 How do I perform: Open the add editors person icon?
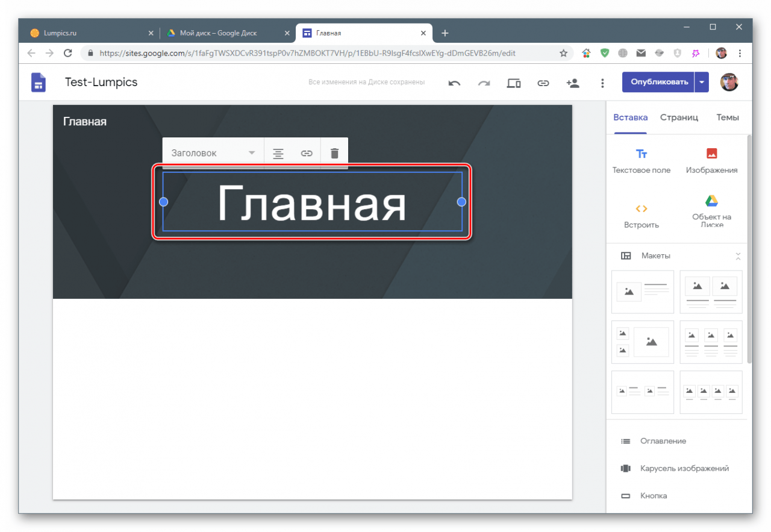click(573, 83)
